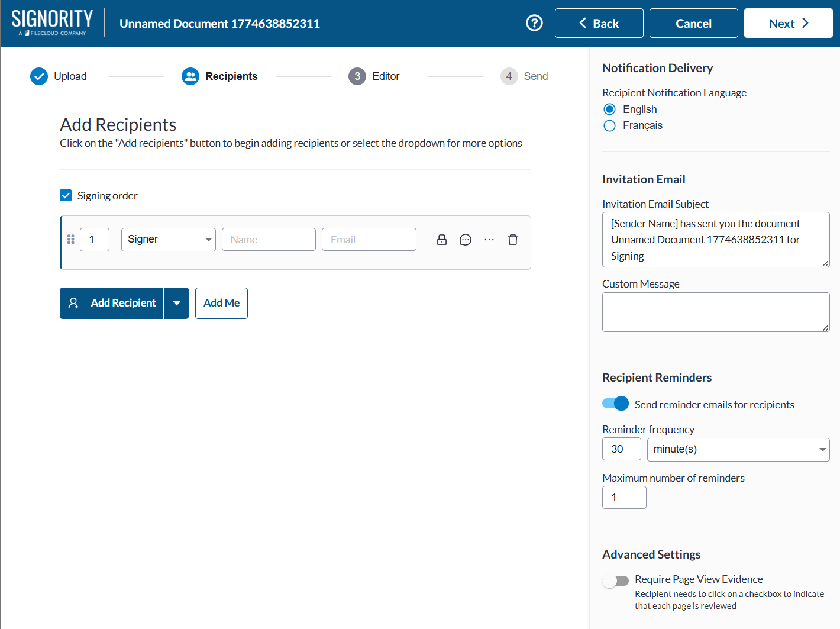Click the Signority logo
Image resolution: width=840 pixels, height=629 pixels.
tap(52, 22)
